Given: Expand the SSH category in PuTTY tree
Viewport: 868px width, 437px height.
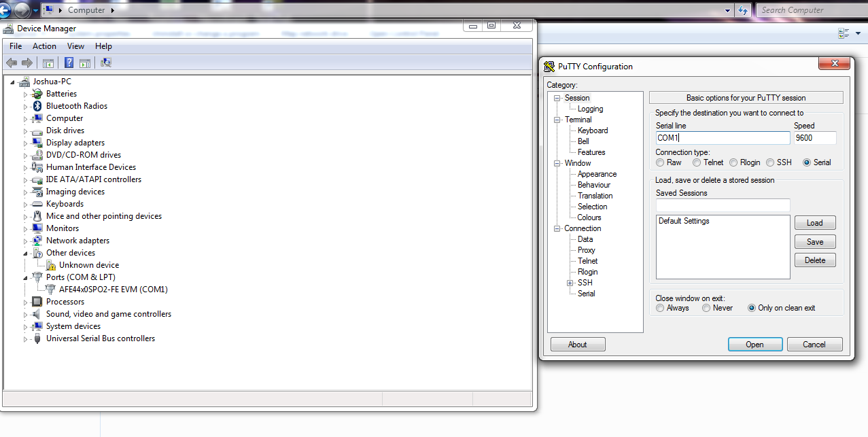Looking at the screenshot, I should point(570,283).
